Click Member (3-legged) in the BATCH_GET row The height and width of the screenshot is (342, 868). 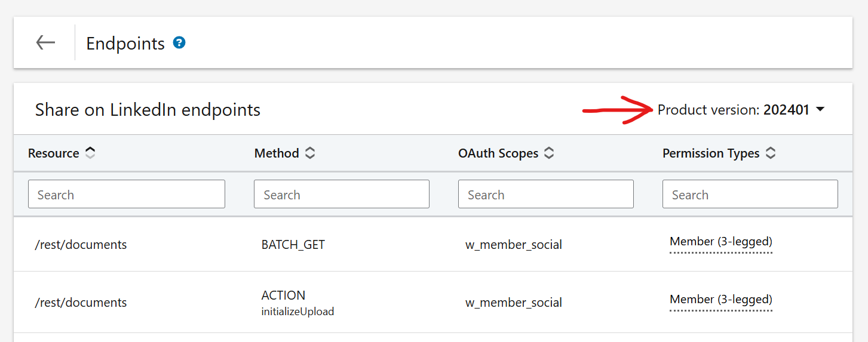pos(721,242)
